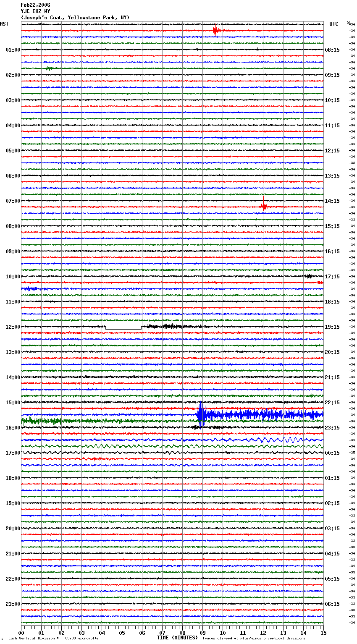Click minute 12 on the bottom time axis
Screen dimensions: 357x644
pos(263,633)
